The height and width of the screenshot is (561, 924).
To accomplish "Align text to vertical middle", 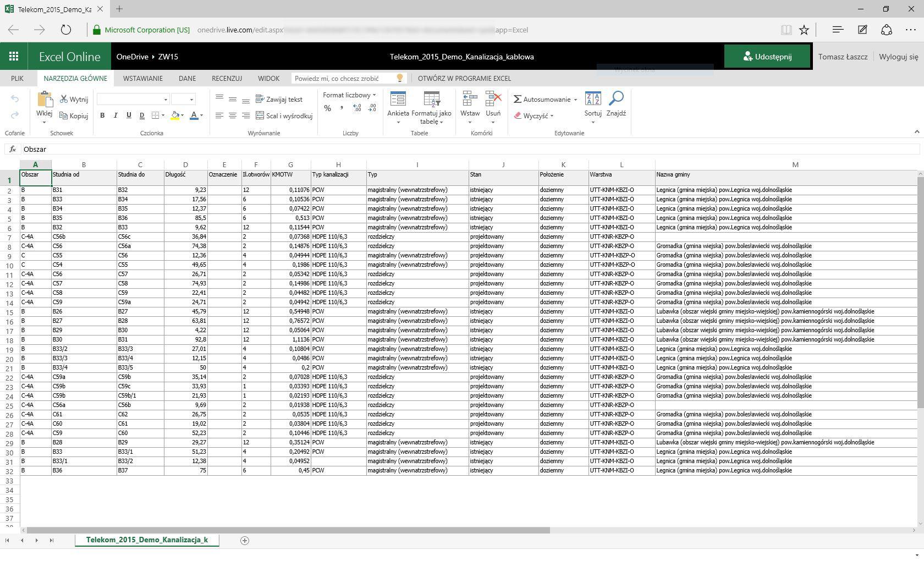I will tap(233, 100).
